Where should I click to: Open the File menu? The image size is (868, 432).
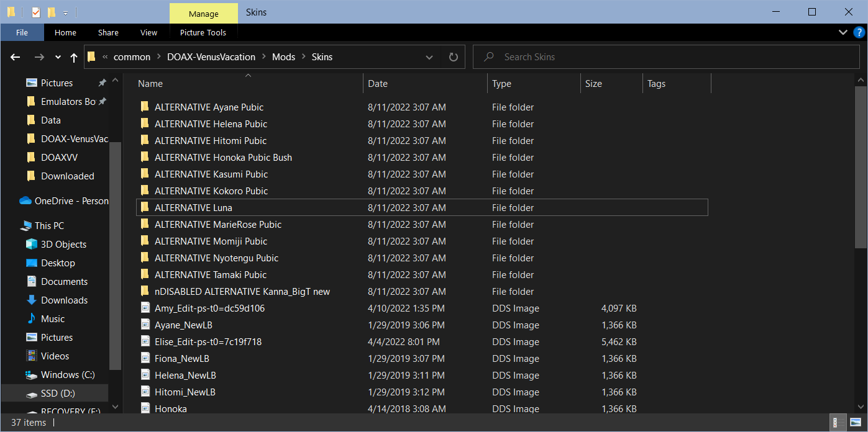tap(22, 33)
